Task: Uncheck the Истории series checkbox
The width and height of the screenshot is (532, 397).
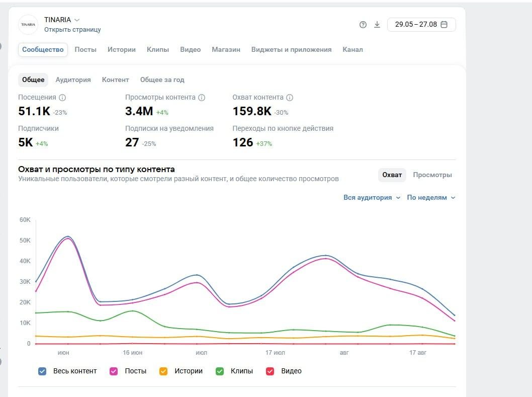Action: pyautogui.click(x=163, y=371)
